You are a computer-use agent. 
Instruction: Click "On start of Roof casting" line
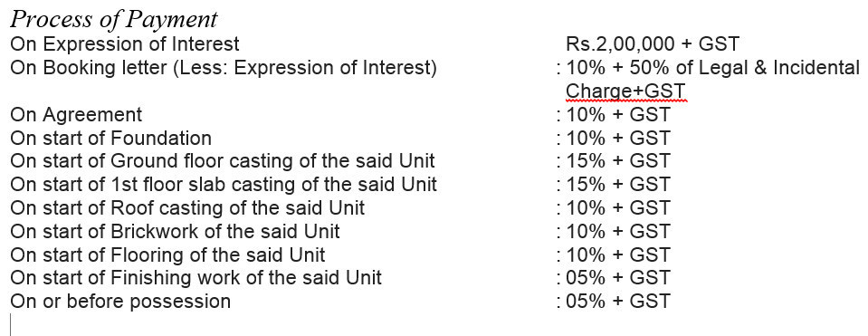(x=187, y=208)
